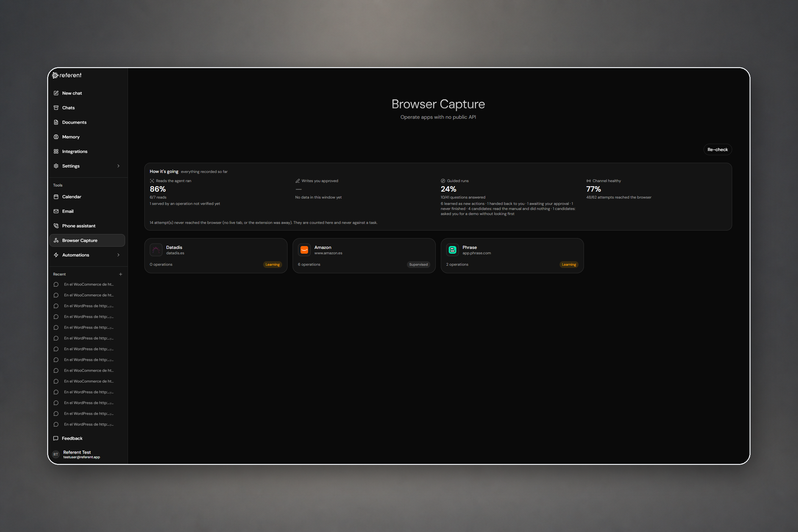This screenshot has width=798, height=532.
Task: Click the Feedback speech bubble icon
Action: (56, 438)
